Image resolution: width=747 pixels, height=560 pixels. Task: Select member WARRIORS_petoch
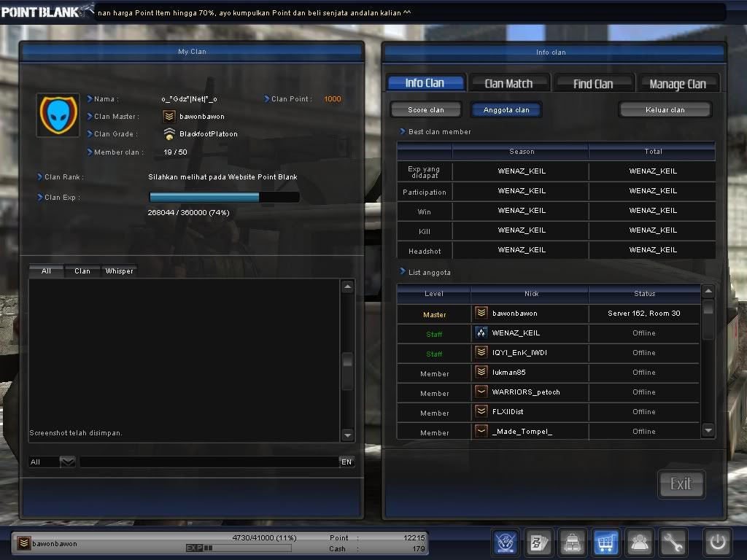click(549, 392)
